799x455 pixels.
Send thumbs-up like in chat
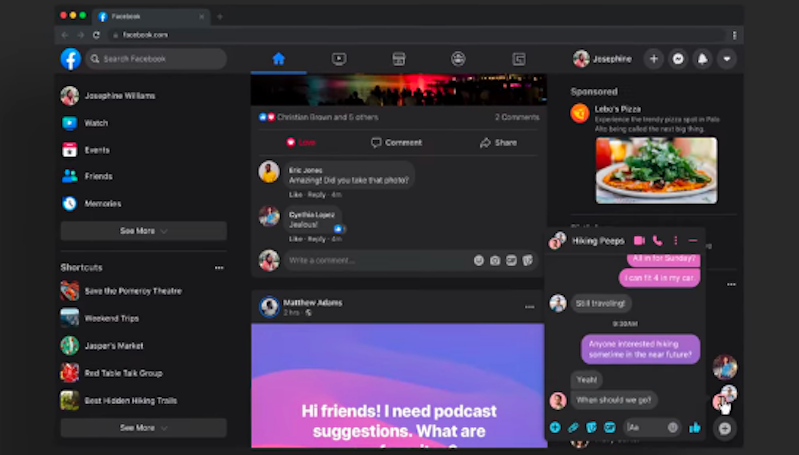(x=695, y=427)
